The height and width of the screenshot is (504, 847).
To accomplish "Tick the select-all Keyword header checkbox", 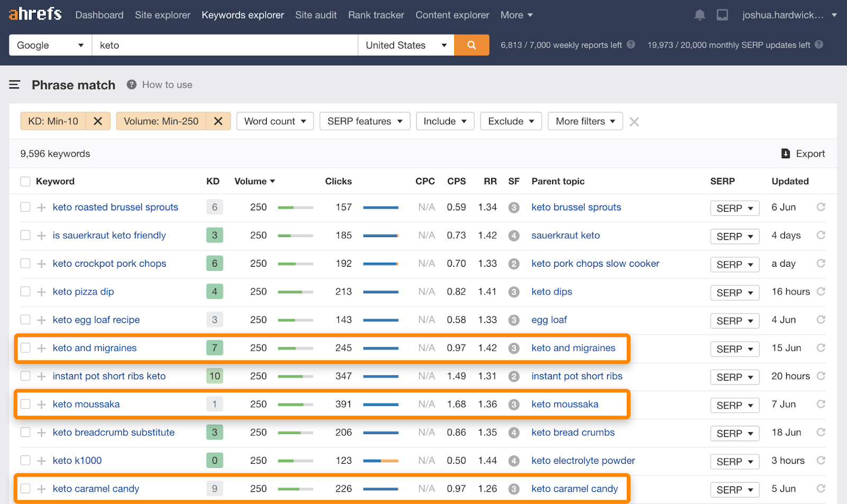I will (25, 182).
